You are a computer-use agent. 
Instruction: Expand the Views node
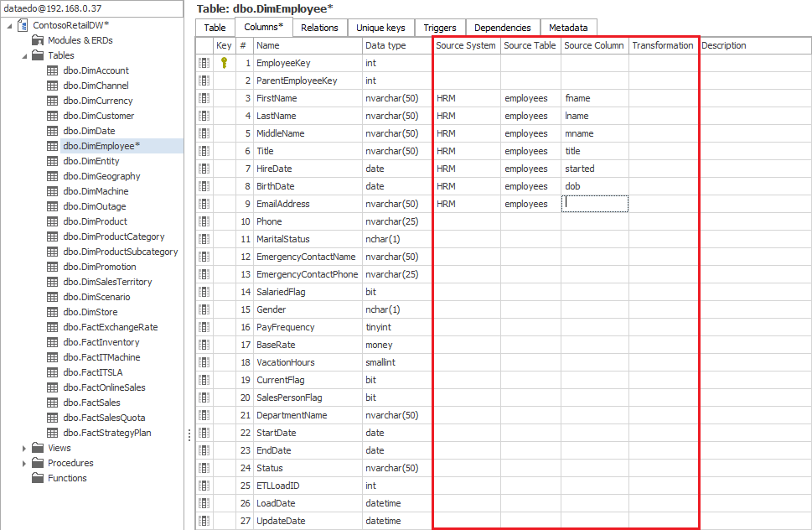(24, 448)
